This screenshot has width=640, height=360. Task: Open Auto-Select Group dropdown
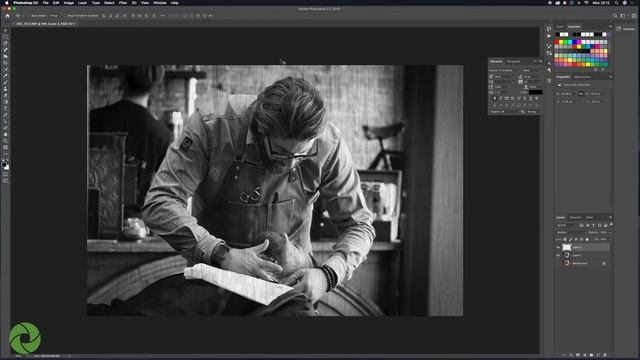coord(55,16)
